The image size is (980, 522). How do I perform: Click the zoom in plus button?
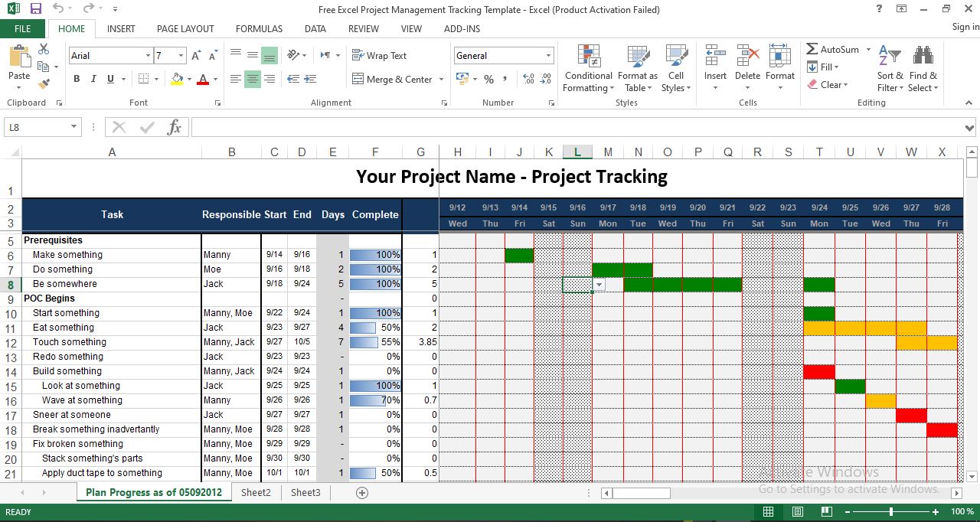click(x=935, y=511)
